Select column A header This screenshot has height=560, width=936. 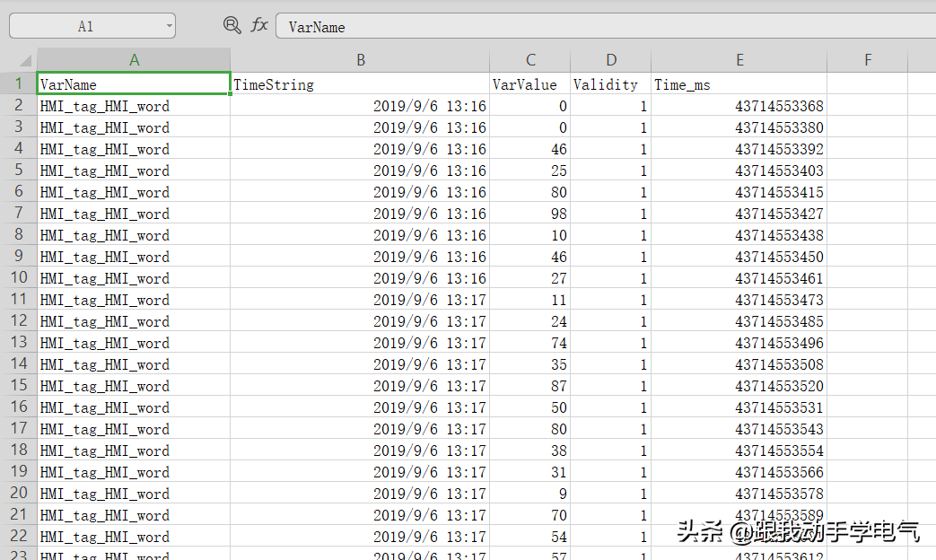134,60
